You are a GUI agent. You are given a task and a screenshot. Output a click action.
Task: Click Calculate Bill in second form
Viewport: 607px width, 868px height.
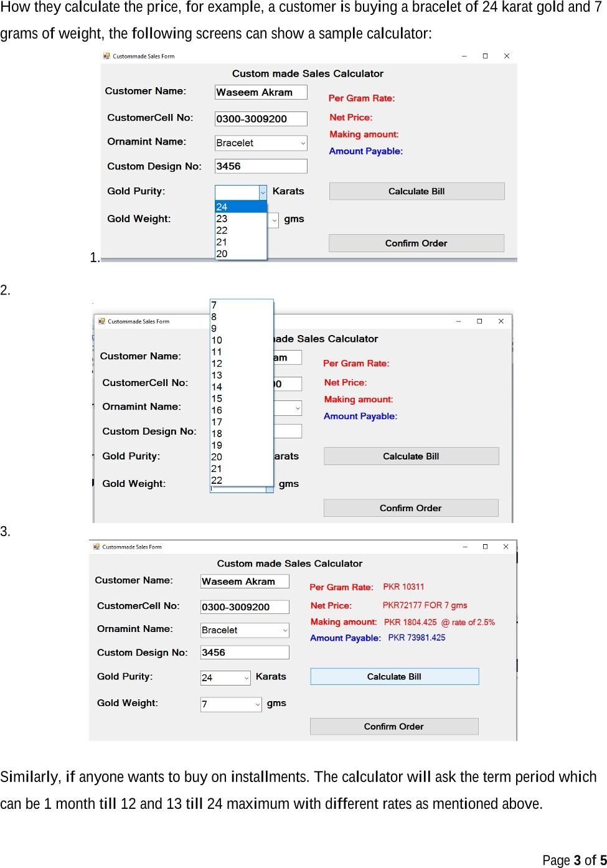point(411,456)
